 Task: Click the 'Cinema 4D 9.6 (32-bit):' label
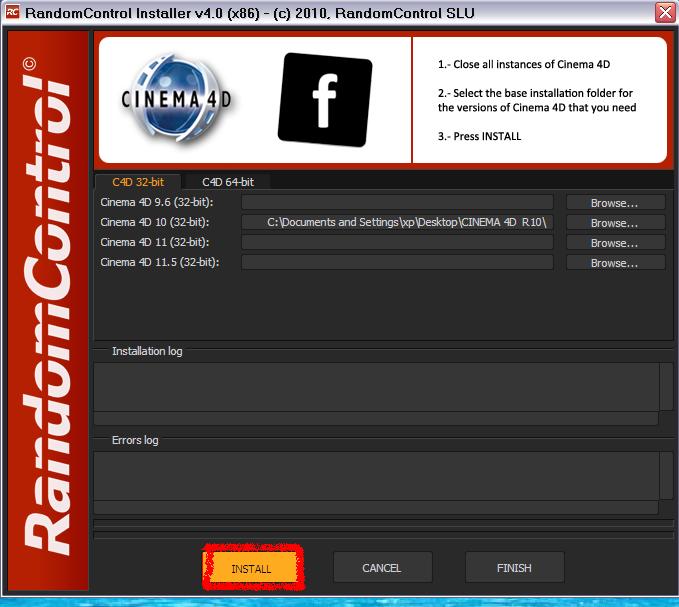[156, 202]
